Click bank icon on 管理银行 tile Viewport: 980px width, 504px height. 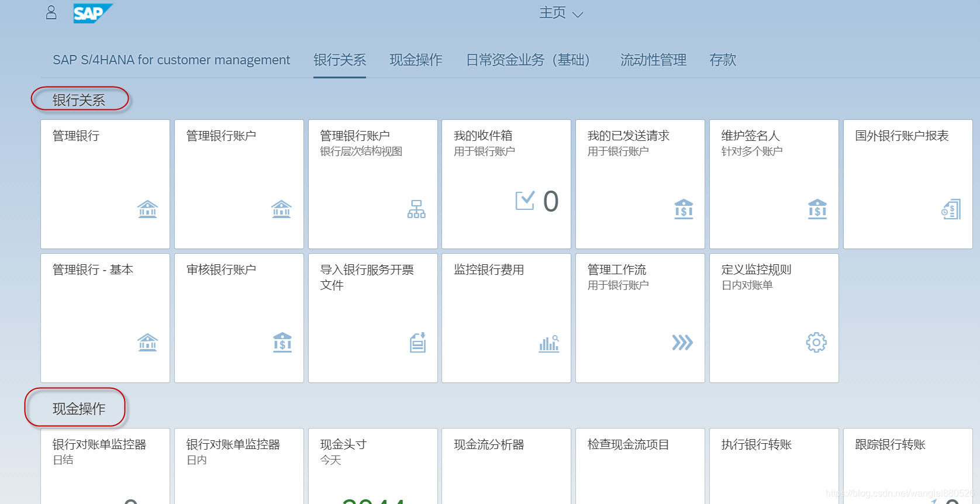tap(147, 209)
